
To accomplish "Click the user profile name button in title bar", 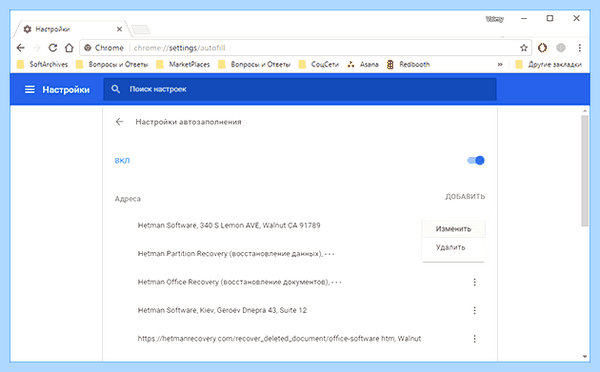I will tap(494, 19).
